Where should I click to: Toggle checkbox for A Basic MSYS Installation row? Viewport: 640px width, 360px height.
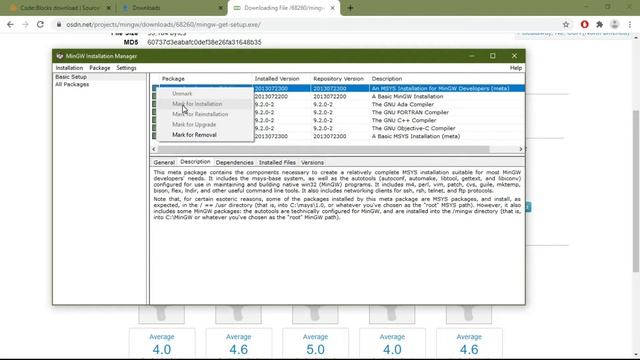pyautogui.click(x=154, y=136)
